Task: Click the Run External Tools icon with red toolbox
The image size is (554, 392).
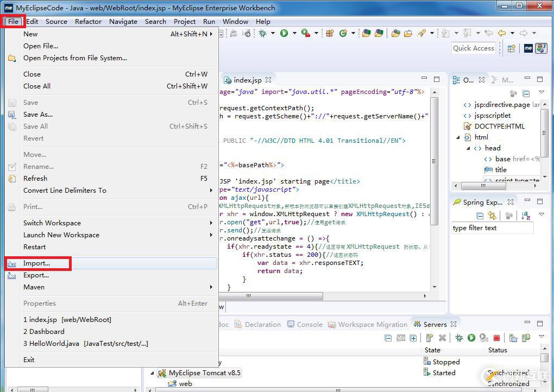Action: [x=306, y=33]
